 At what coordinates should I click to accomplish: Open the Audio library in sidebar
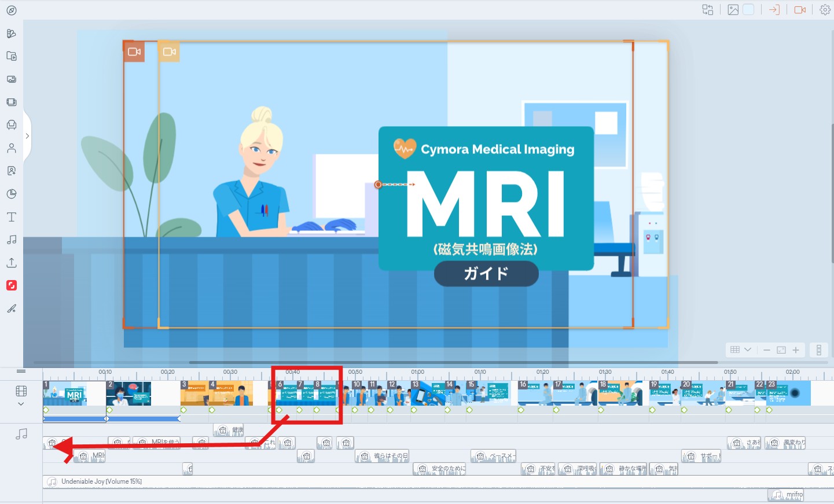pos(12,240)
